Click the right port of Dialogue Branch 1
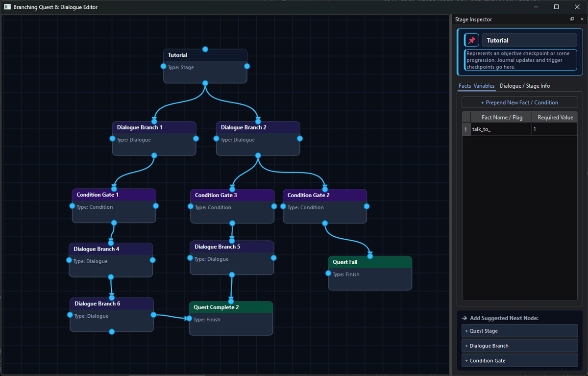Image resolution: width=588 pixels, height=376 pixels. coord(196,139)
